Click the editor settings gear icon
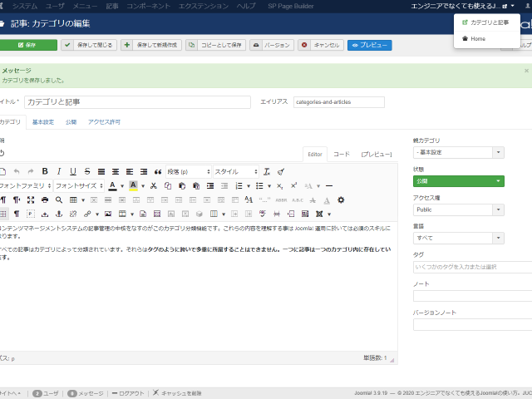532x399 pixels. (x=341, y=200)
